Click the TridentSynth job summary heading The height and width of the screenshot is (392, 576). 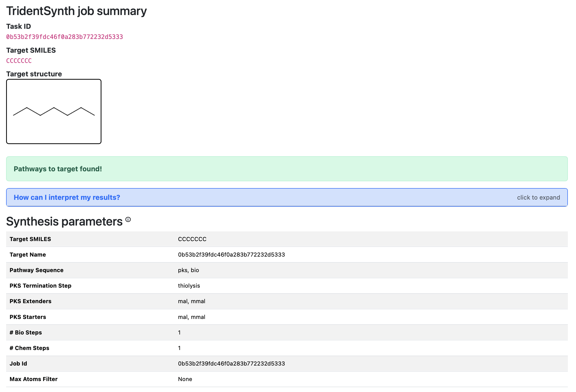pyautogui.click(x=76, y=11)
